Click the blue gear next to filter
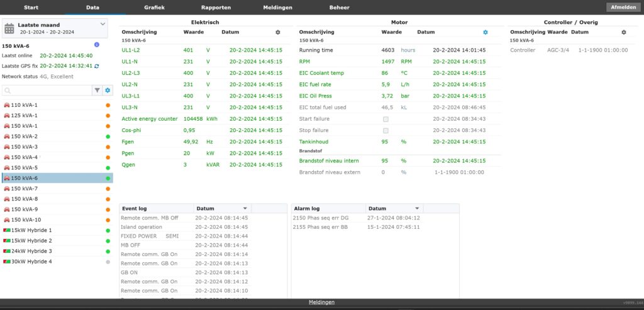Viewport: 644px width, 310px height. [x=108, y=91]
